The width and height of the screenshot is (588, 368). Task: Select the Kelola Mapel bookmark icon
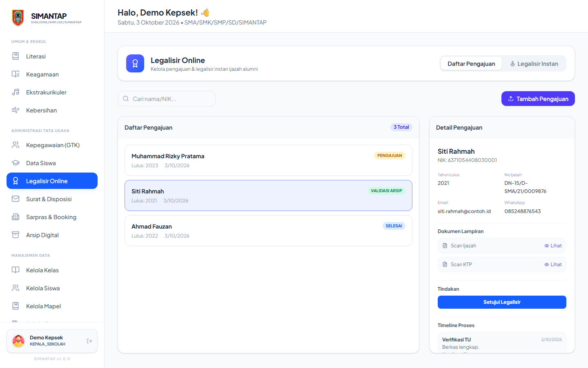pyautogui.click(x=16, y=306)
